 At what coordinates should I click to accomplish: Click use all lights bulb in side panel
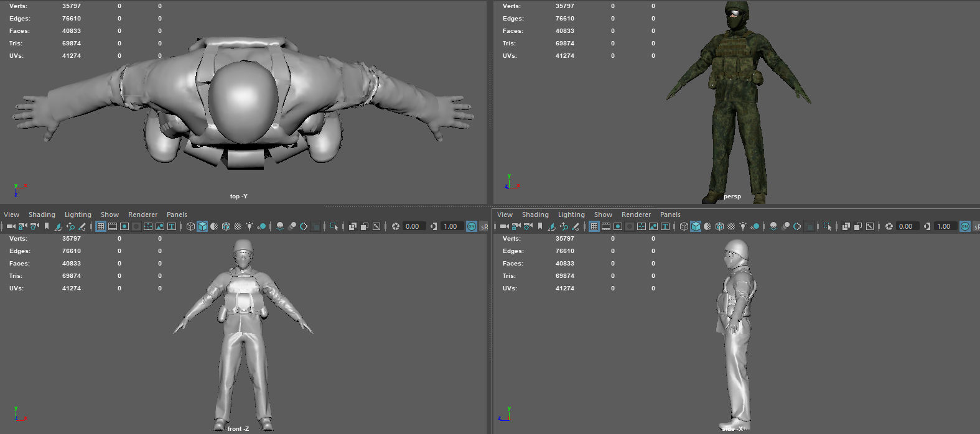pos(743,226)
